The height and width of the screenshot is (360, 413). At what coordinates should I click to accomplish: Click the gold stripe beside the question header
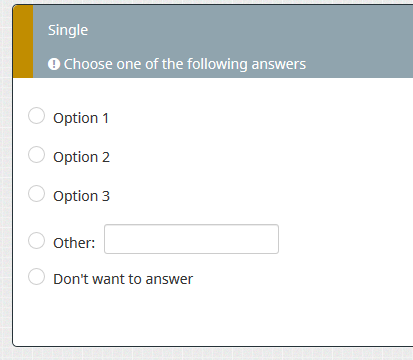tap(23, 42)
